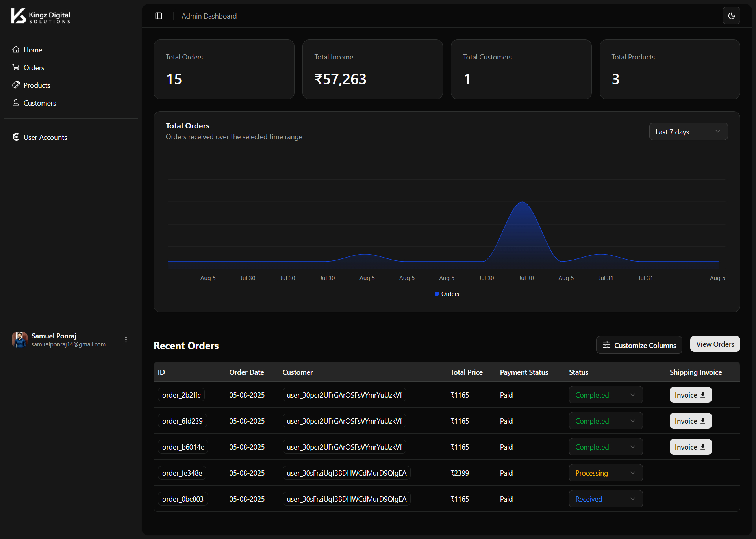Click the Kingz Digital Solutions logo

click(41, 16)
